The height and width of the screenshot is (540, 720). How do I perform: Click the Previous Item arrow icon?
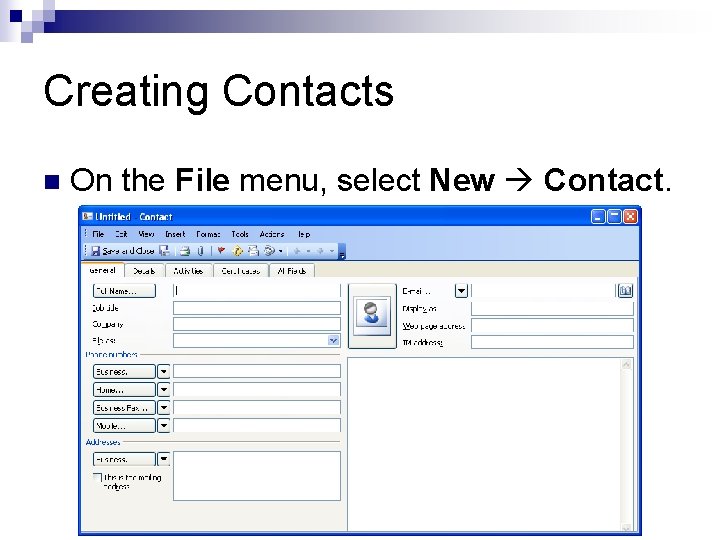click(x=297, y=251)
